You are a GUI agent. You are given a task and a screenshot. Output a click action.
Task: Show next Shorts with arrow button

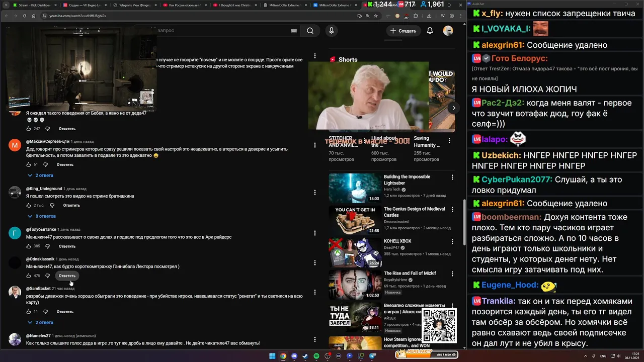click(453, 108)
